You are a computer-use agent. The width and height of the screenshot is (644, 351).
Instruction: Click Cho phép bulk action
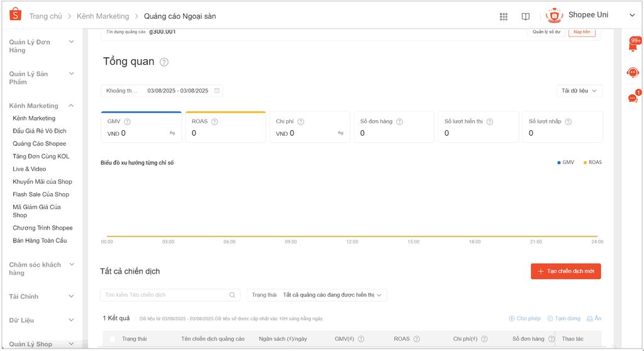point(525,318)
